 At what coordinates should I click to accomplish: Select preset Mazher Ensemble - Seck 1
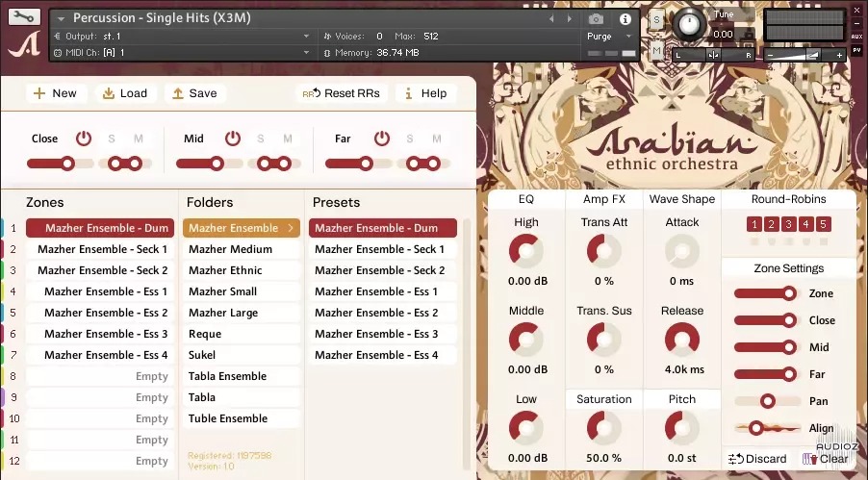tap(383, 249)
